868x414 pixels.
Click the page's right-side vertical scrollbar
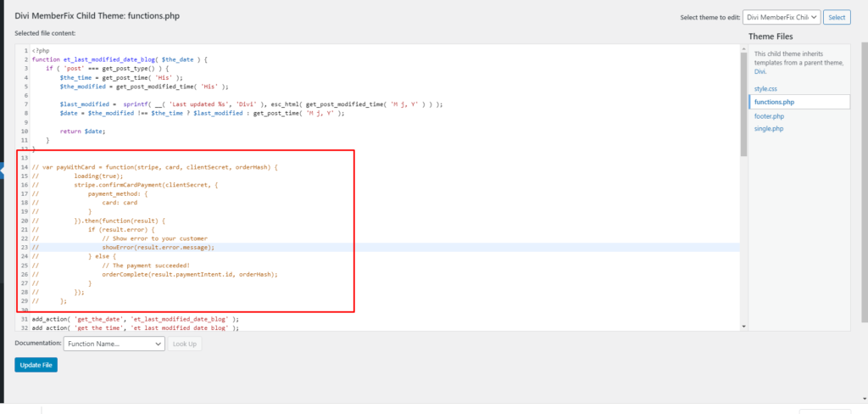(x=864, y=170)
